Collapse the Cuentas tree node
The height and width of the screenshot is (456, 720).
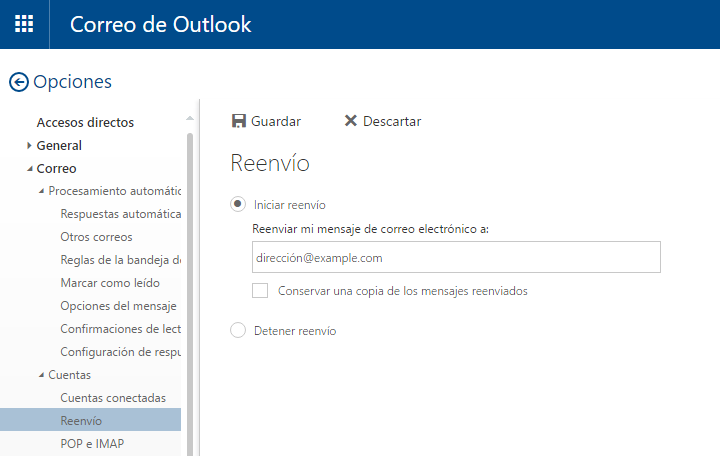point(41,375)
